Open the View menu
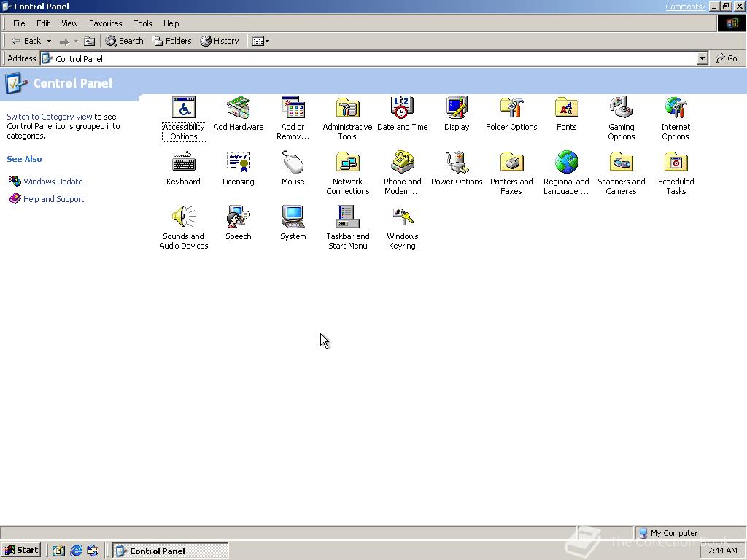This screenshot has width=747, height=560. pyautogui.click(x=69, y=23)
